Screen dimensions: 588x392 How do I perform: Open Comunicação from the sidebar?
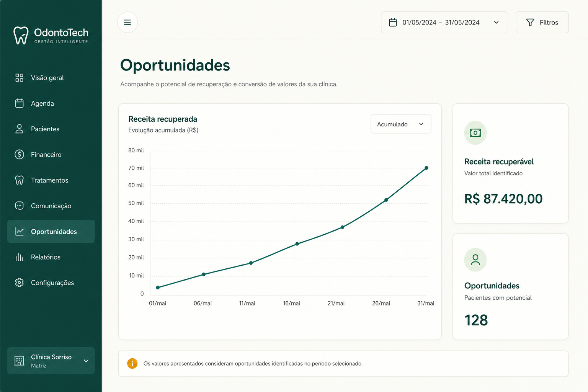[51, 206]
